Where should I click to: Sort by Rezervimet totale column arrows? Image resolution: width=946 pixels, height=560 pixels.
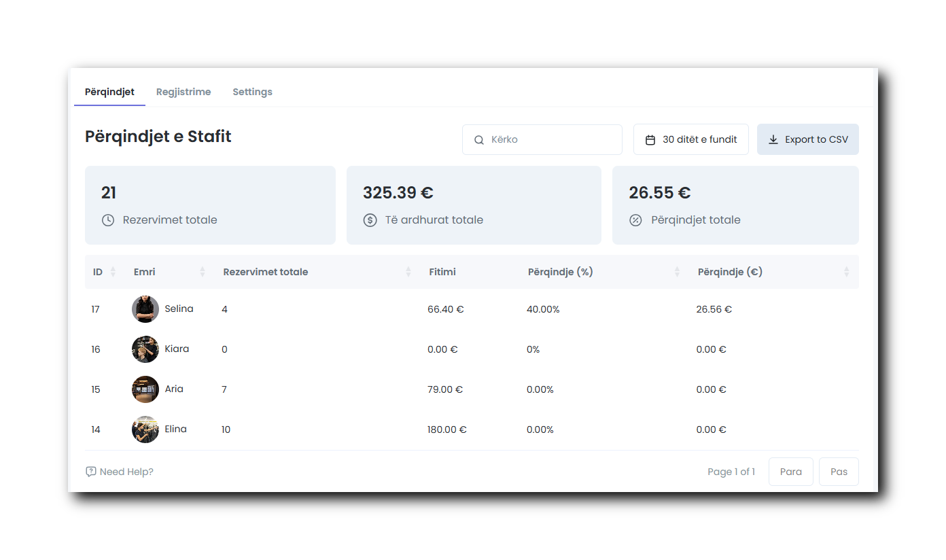pyautogui.click(x=408, y=272)
